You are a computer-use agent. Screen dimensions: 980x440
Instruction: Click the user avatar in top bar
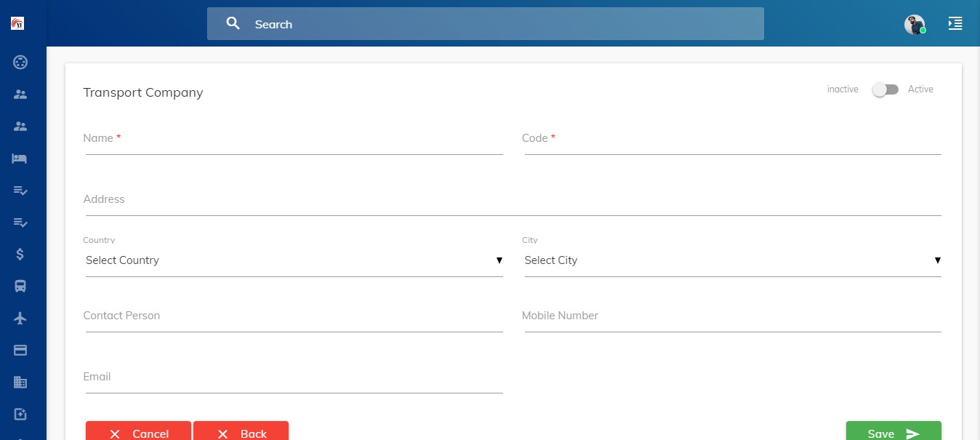pyautogui.click(x=914, y=25)
